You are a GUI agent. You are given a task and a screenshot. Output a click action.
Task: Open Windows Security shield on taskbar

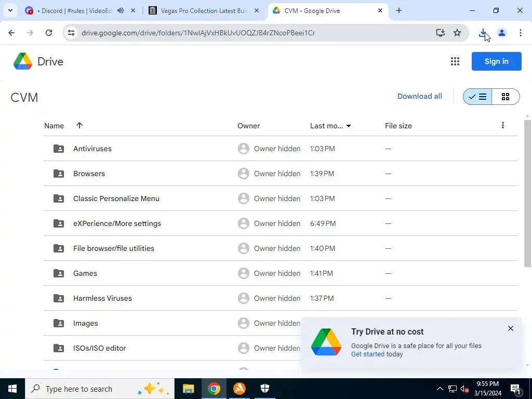264,389
